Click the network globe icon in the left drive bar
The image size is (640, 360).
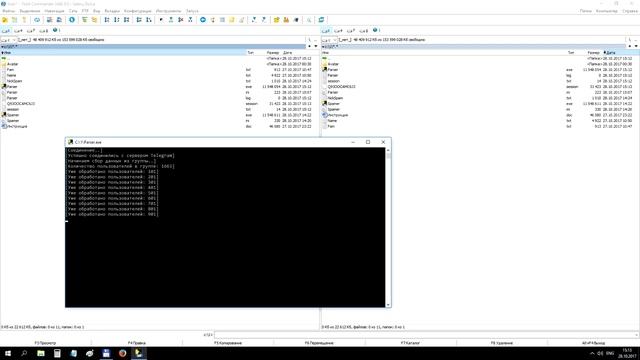(x=55, y=30)
